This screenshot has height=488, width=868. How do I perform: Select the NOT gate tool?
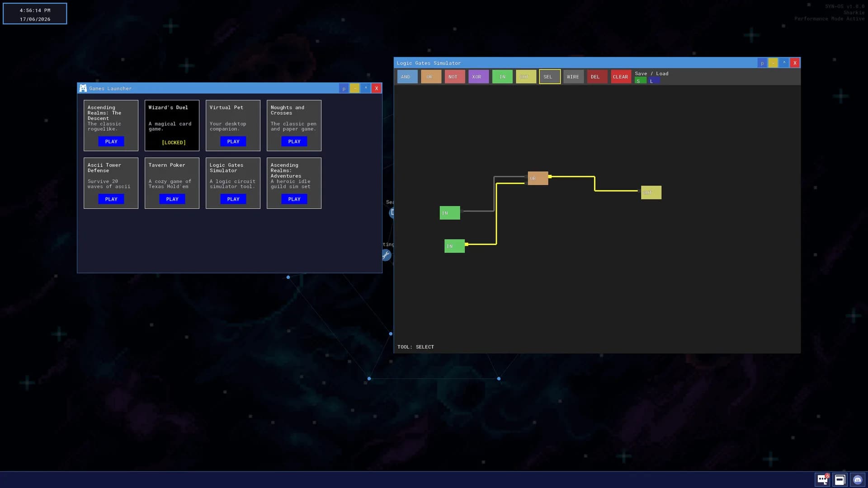tap(455, 77)
